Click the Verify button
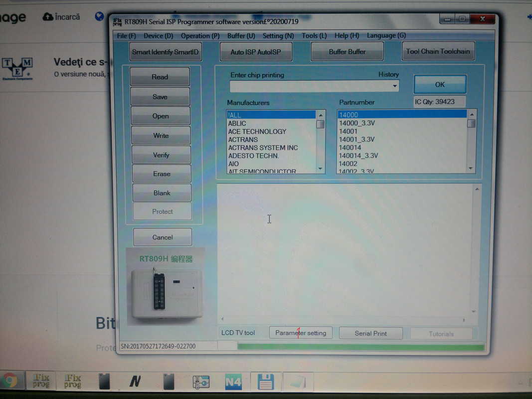Screen dimensions: 532x399 tap(161, 155)
